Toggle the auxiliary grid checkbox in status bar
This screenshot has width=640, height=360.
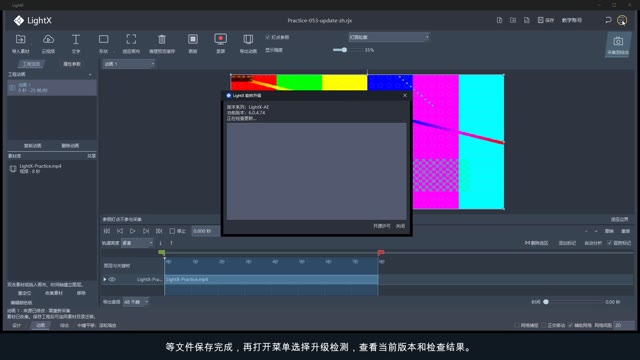click(x=570, y=325)
